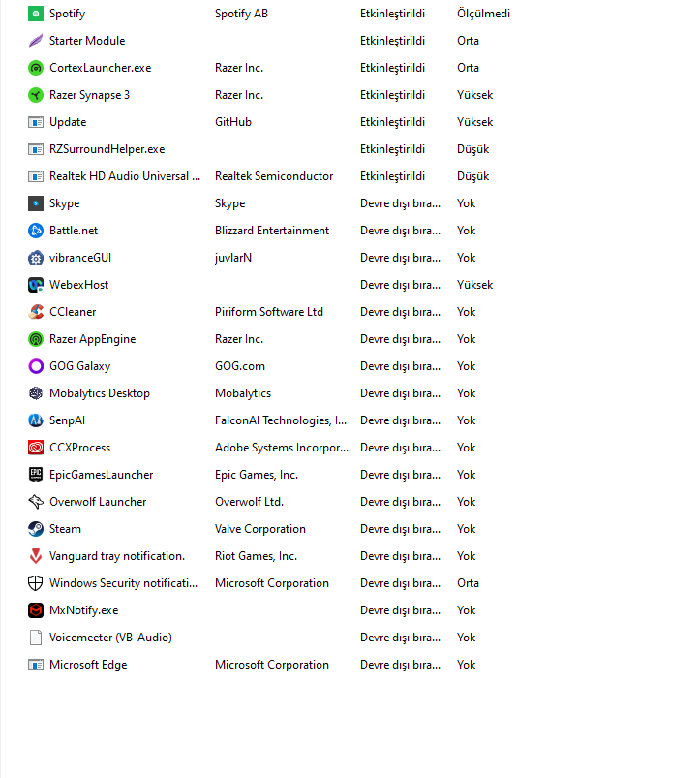Screen dimensions: 700x778
Task: Click the CCXProcess Adobe icon
Action: point(36,448)
